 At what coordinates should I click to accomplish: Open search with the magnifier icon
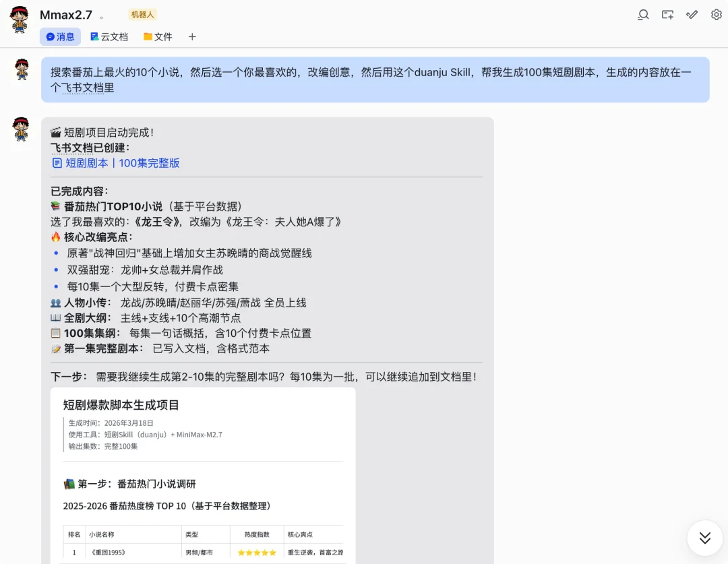tap(643, 14)
